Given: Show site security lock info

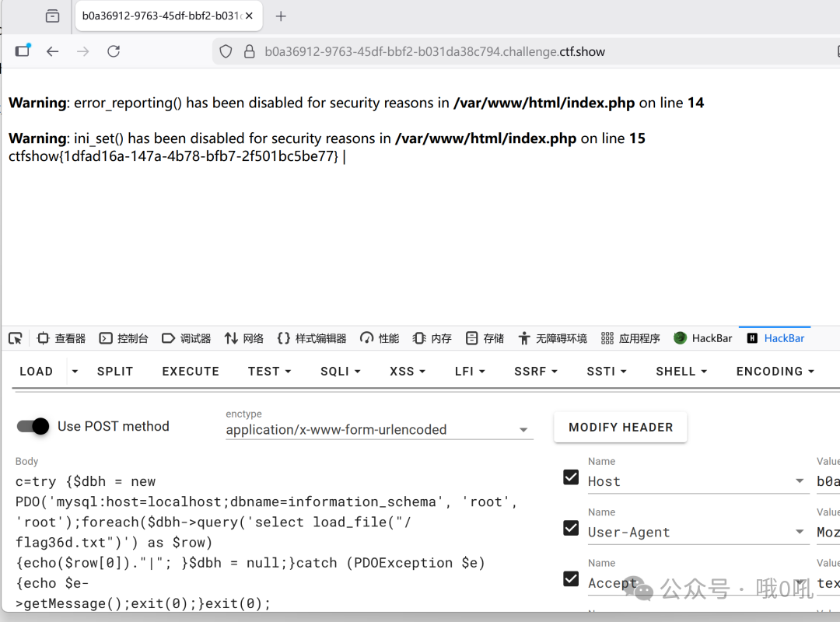Looking at the screenshot, I should 249,51.
